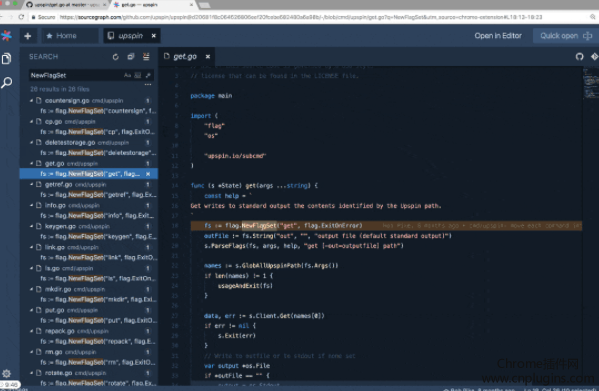This screenshot has width=599, height=391.
Task: Clear search results icon
Action: tap(146, 57)
